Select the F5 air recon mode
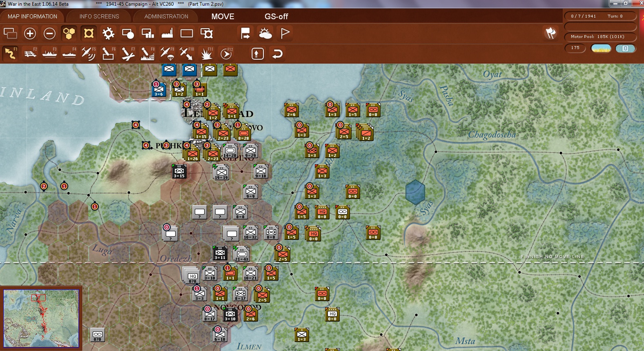Viewport: 644px width, 351px height. coord(89,54)
